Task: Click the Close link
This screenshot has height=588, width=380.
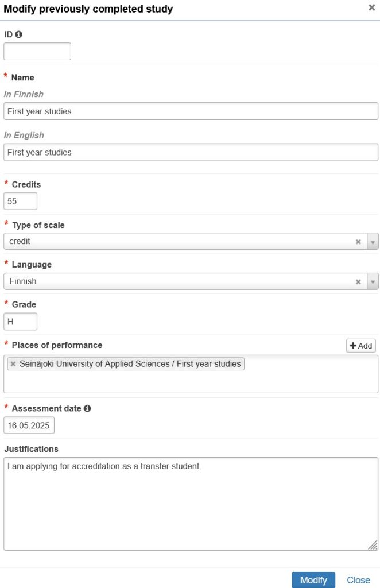Action: point(358,580)
